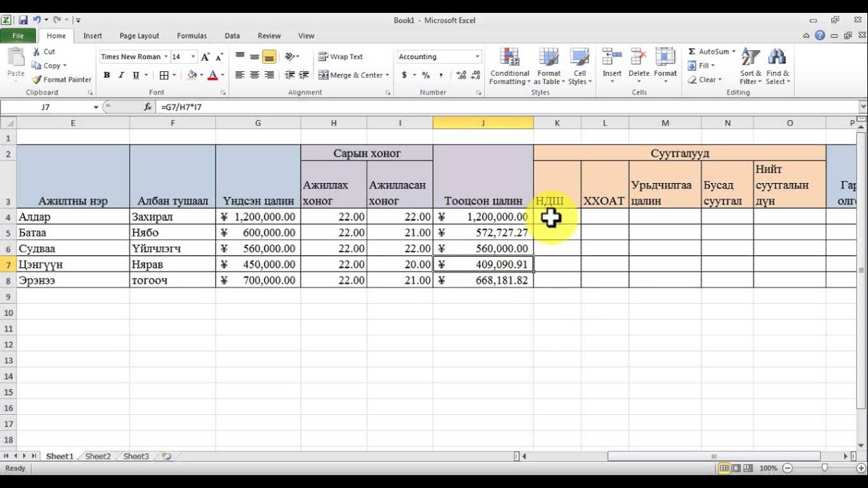This screenshot has height=488, width=868.
Task: Toggle Underline formatting
Action: tap(136, 75)
